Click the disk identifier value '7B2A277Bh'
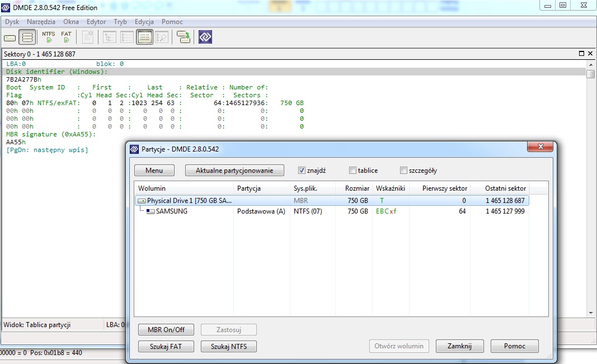 click(x=23, y=79)
